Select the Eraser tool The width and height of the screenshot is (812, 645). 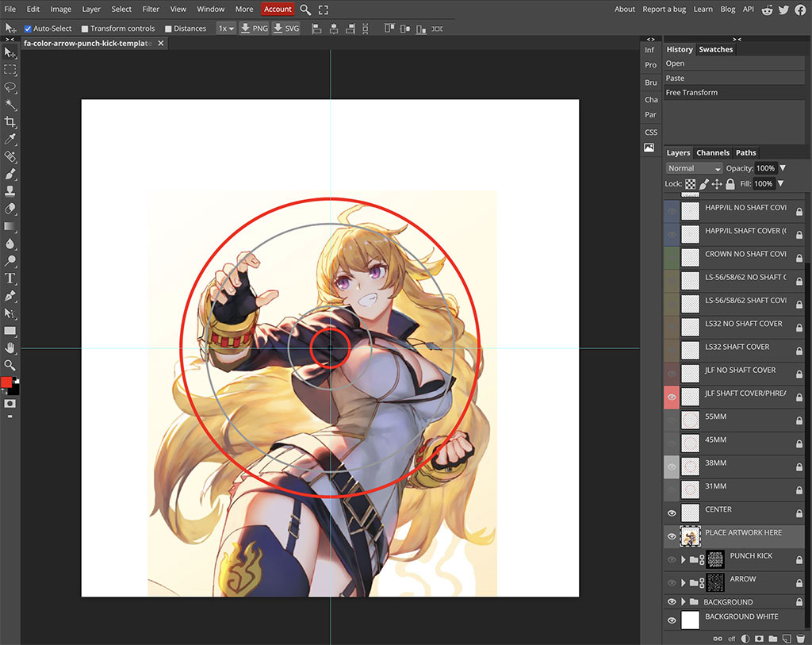tap(10, 209)
